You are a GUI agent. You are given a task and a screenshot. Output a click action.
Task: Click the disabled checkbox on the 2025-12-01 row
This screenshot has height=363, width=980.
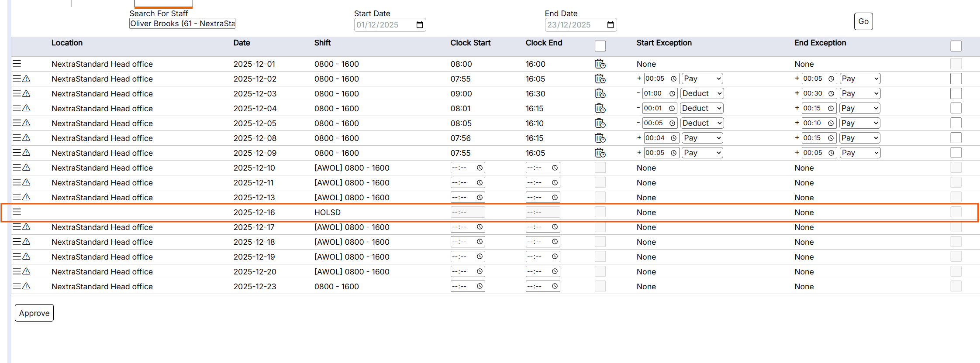coord(956,64)
